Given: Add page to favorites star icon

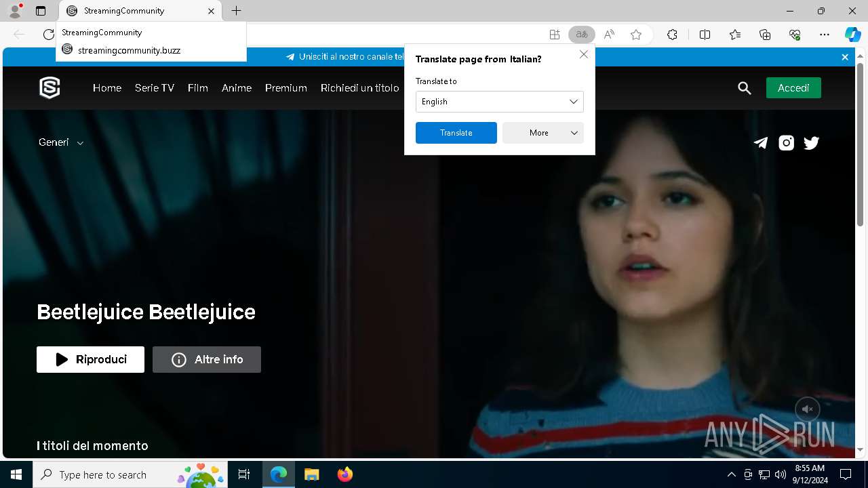Looking at the screenshot, I should tap(636, 35).
